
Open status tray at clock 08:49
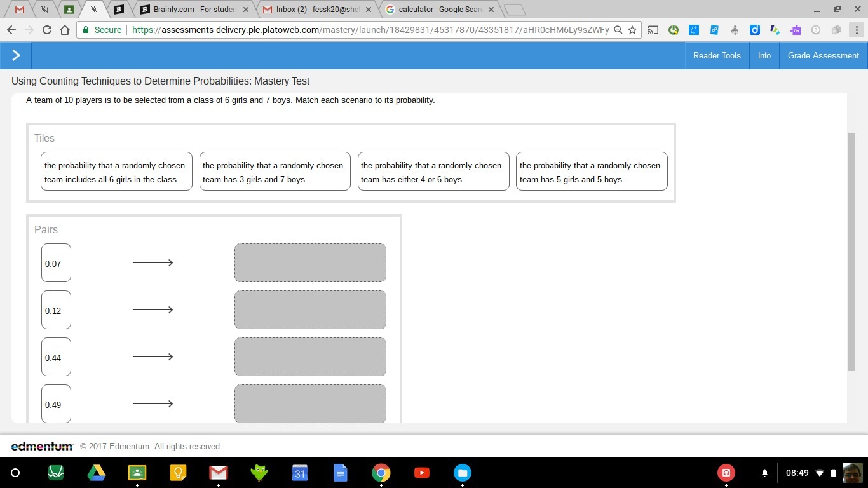pos(812,473)
